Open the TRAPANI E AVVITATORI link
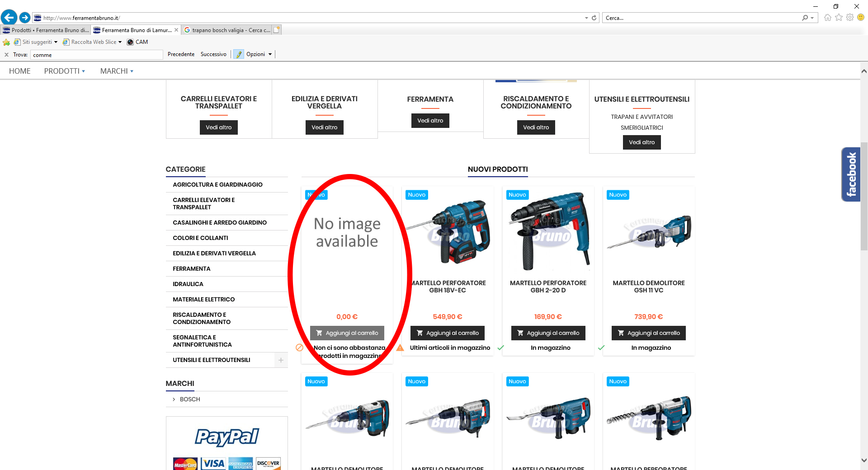 click(642, 117)
